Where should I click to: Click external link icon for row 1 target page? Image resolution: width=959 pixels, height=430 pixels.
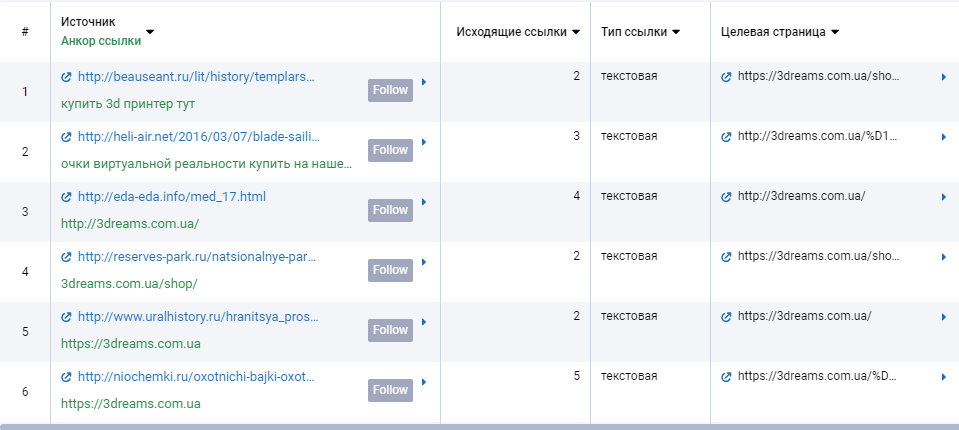pos(727,77)
